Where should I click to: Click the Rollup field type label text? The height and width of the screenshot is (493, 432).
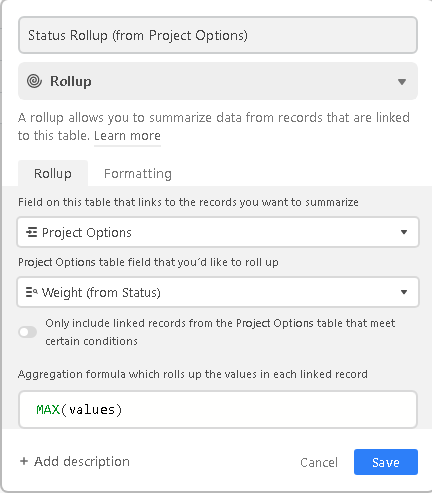[x=71, y=81]
